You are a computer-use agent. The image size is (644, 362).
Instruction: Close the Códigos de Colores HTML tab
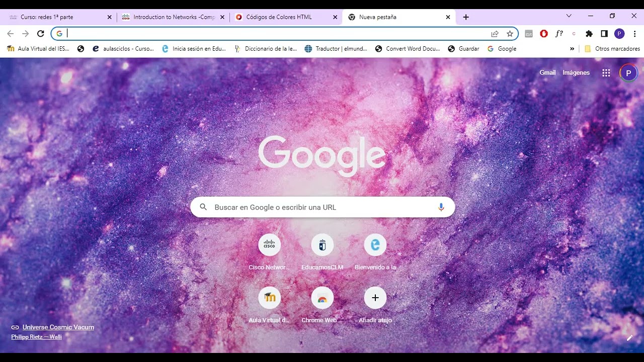coord(335,17)
